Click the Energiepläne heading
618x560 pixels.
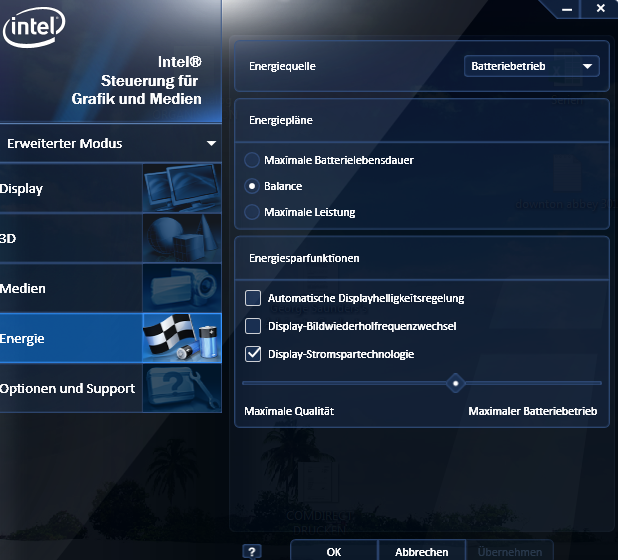tap(281, 120)
